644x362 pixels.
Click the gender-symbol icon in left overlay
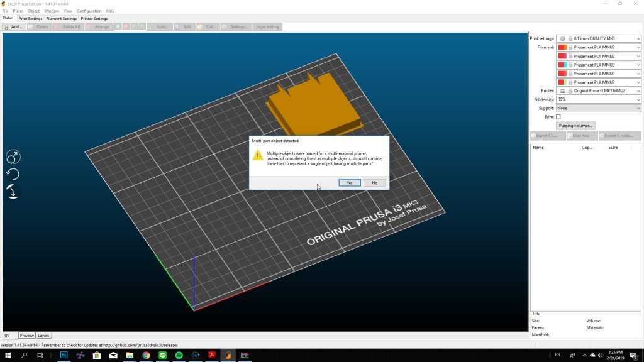click(x=13, y=157)
